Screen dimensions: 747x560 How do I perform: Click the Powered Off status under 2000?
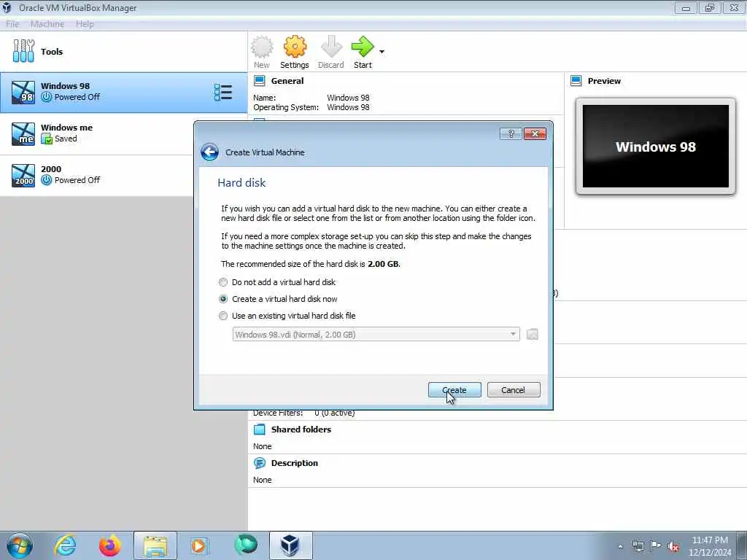(77, 180)
